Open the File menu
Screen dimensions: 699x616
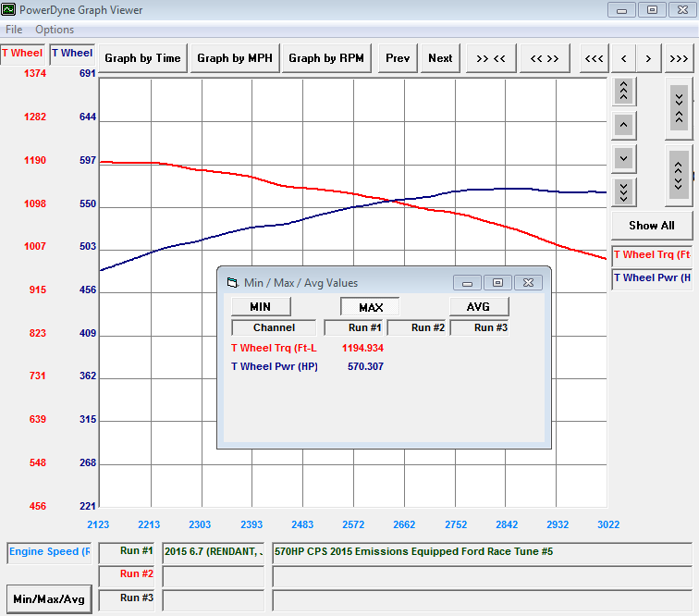click(x=14, y=30)
